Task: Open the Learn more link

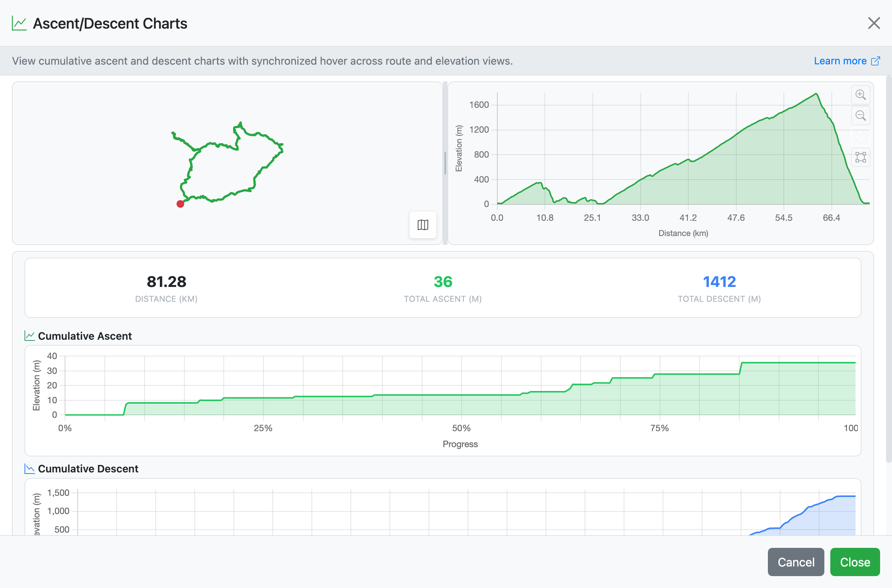Action: [846, 61]
